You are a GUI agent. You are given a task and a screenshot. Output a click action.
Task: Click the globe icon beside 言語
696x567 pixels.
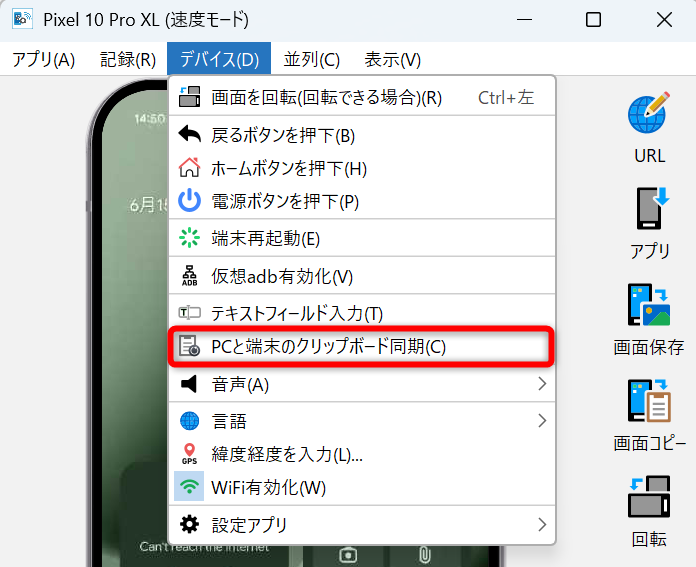[x=190, y=420]
